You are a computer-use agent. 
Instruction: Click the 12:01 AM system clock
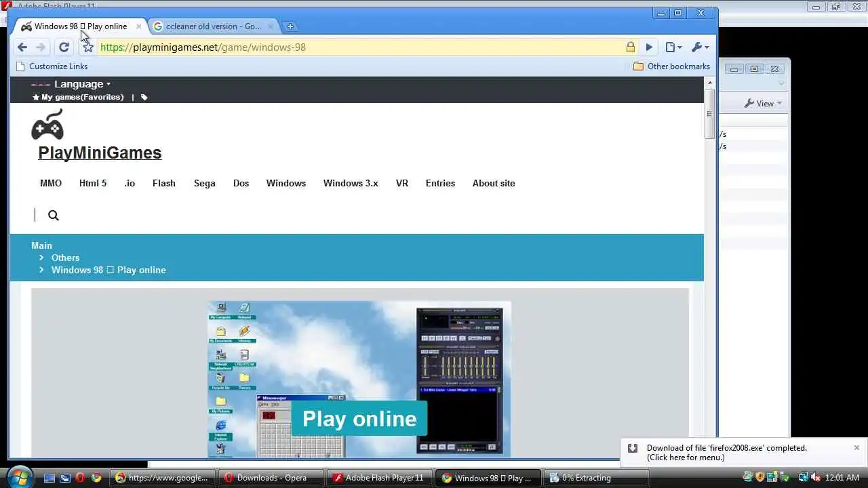(843, 478)
